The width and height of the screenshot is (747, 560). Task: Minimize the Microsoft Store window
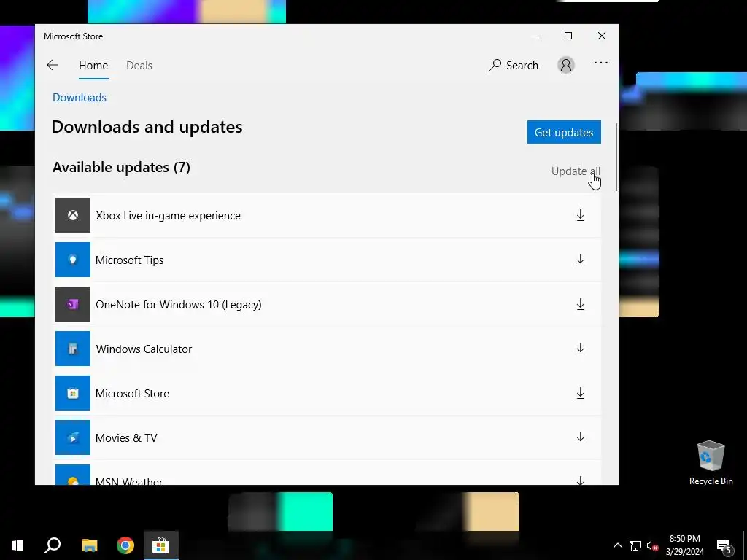[535, 36]
